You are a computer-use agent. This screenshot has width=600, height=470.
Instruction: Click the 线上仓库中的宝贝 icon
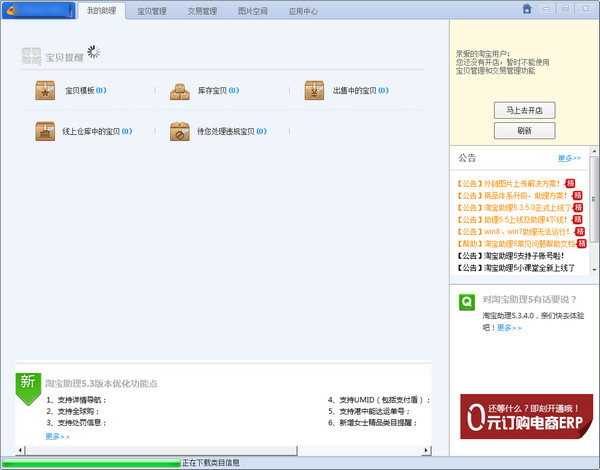[x=45, y=131]
